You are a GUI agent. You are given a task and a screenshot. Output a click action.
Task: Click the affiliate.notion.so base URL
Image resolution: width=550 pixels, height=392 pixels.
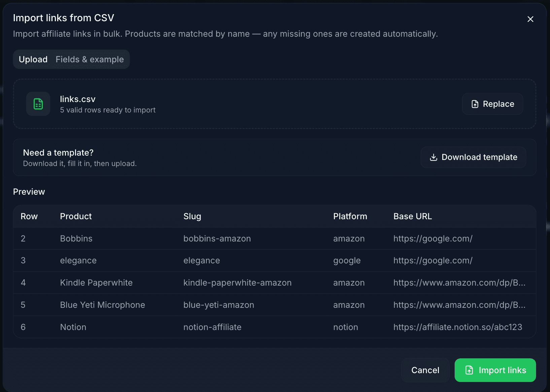point(457,327)
